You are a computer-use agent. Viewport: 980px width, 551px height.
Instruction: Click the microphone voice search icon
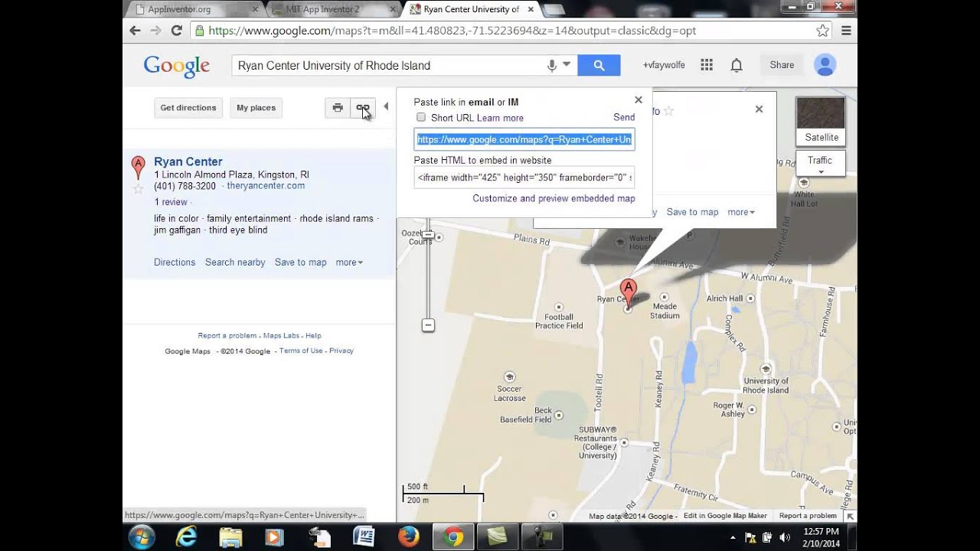(551, 65)
